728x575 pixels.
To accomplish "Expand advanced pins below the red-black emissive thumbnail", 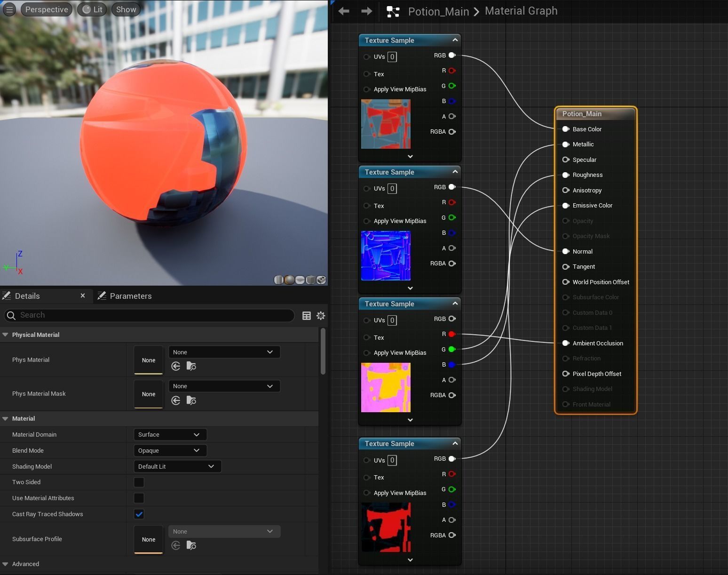I will click(x=410, y=560).
